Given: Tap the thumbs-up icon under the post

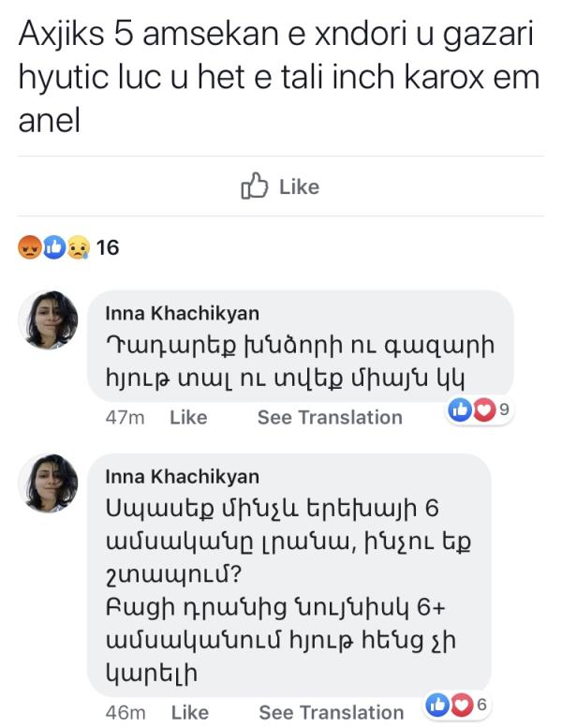Looking at the screenshot, I should click(255, 186).
